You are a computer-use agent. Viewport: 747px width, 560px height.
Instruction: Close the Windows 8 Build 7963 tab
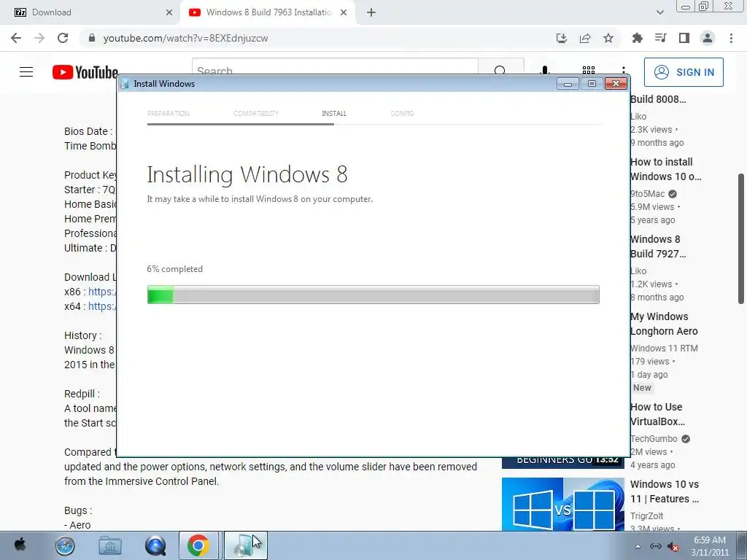tap(344, 12)
